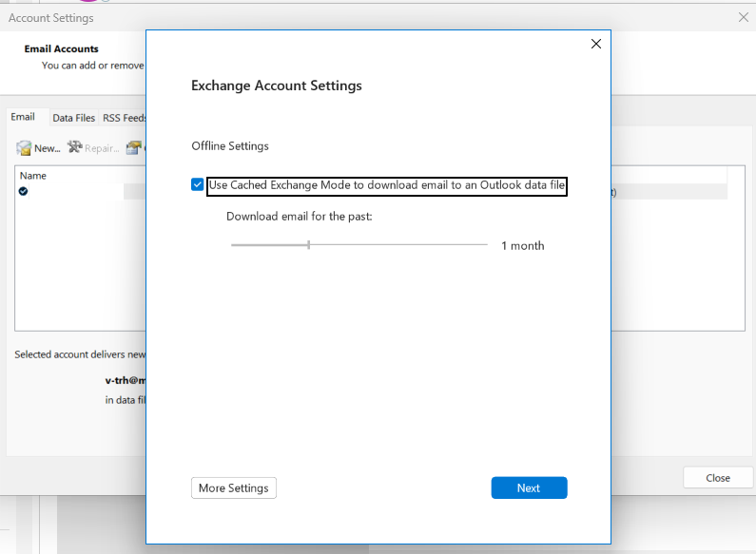Click the default account checkmark icon
This screenshot has height=554, width=756.
(23, 191)
